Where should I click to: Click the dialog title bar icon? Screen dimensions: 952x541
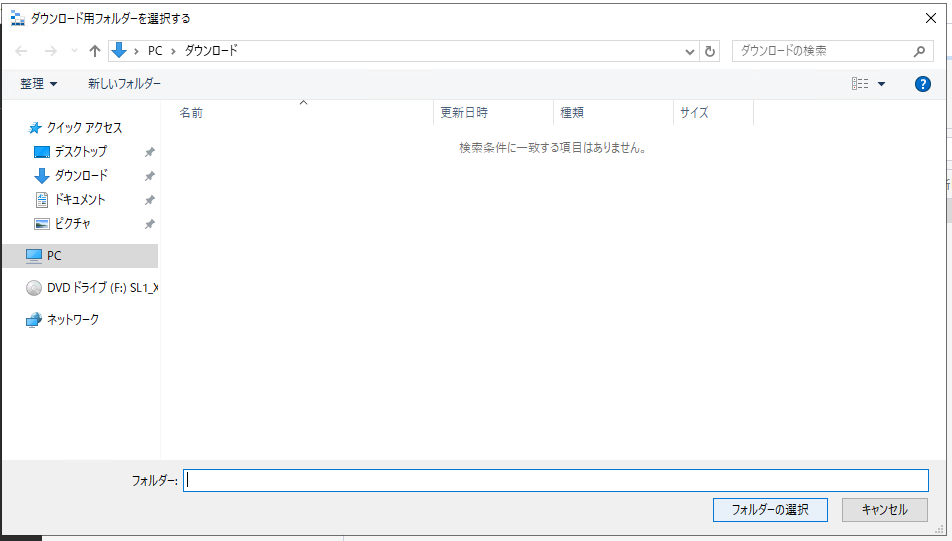point(18,18)
